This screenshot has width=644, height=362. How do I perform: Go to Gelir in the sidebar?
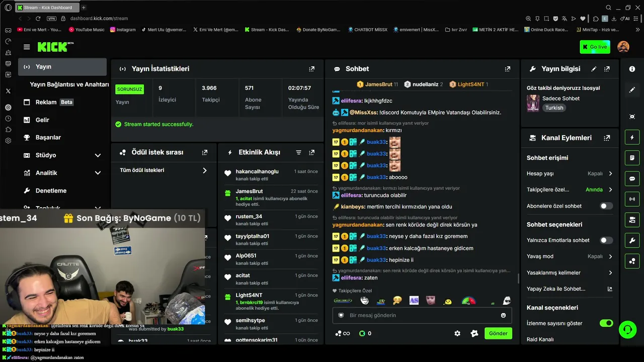coord(62,120)
